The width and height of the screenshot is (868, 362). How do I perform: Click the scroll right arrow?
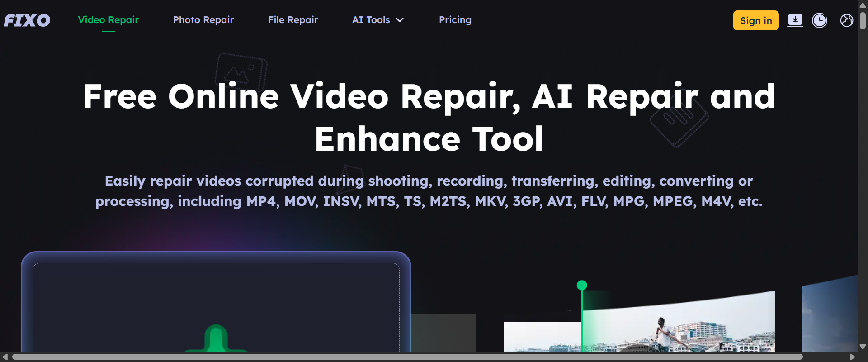point(852,357)
